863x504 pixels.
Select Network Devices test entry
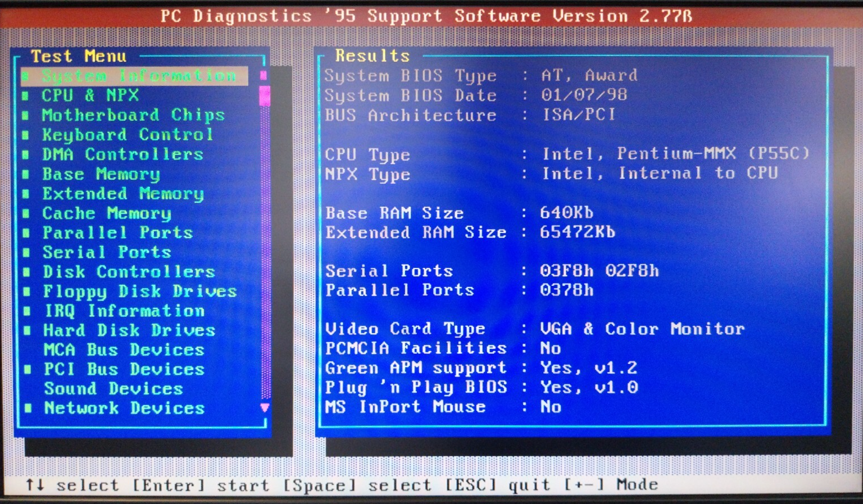(124, 408)
